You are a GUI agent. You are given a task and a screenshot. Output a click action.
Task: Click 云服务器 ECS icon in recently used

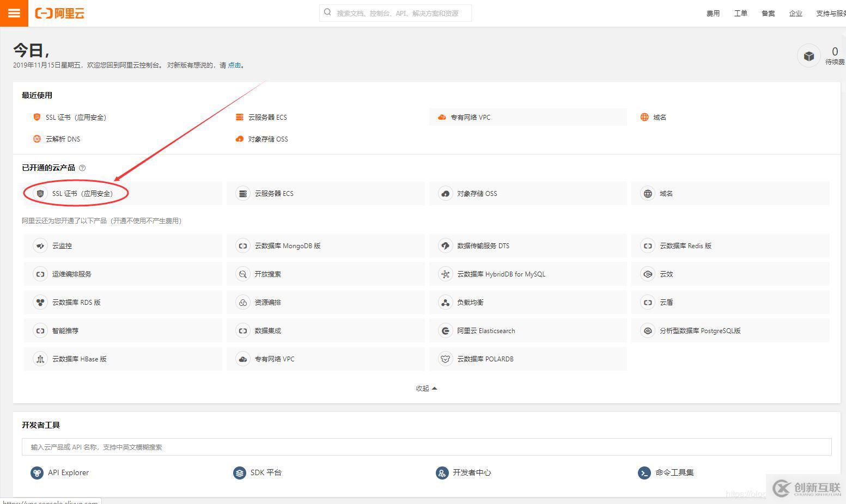pyautogui.click(x=239, y=117)
